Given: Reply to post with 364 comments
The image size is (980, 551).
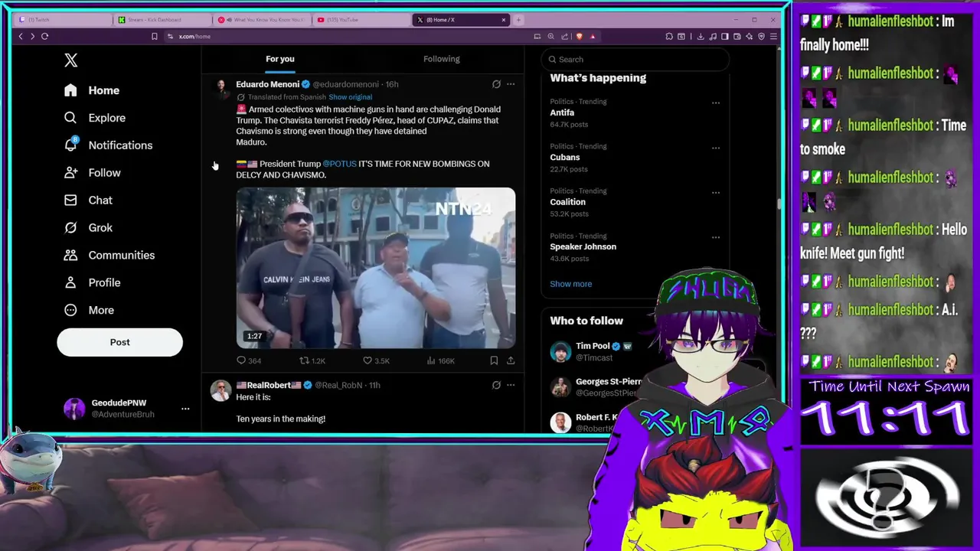Looking at the screenshot, I should click(x=249, y=360).
